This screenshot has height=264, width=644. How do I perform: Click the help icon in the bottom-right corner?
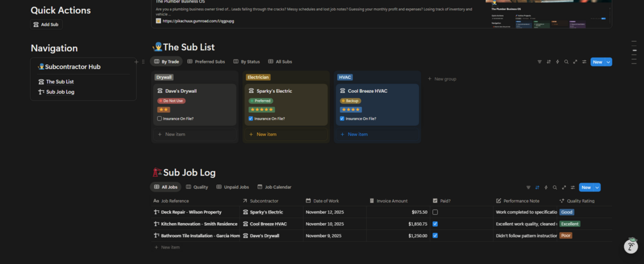631,246
